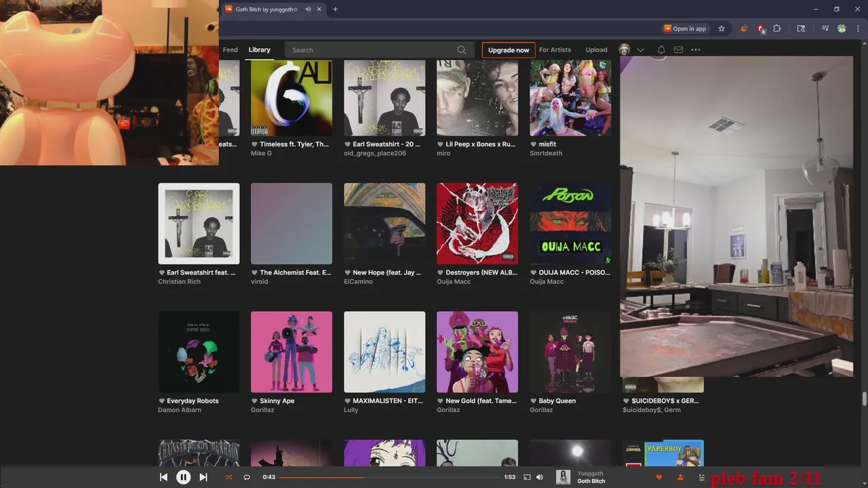Mute the Goth Bitch tab's audio icon
This screenshot has width=868, height=488.
308,9
